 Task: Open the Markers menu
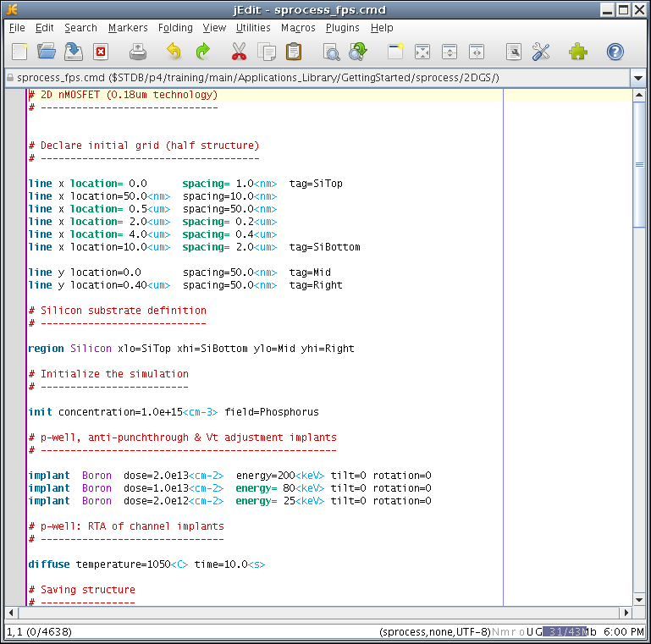(x=128, y=28)
